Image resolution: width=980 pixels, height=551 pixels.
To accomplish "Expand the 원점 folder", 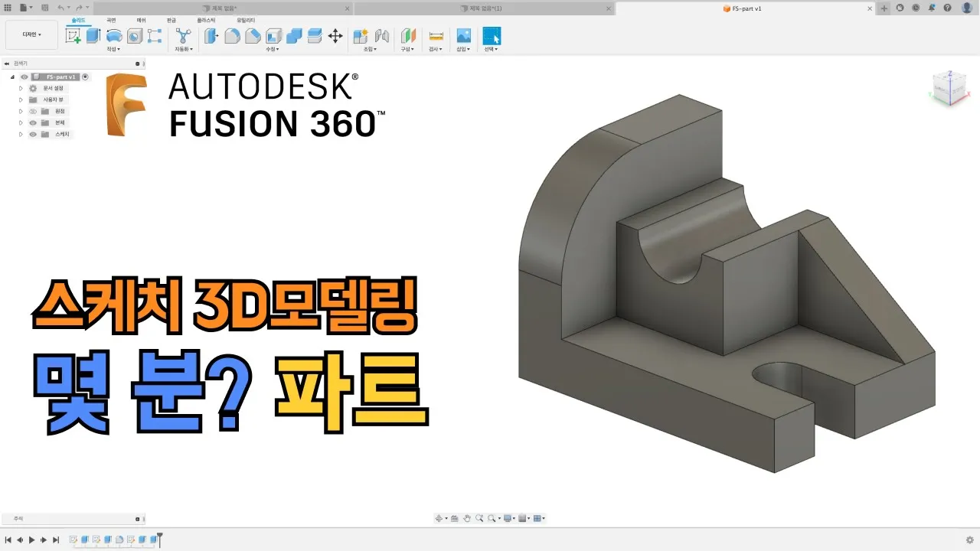I will (21, 111).
